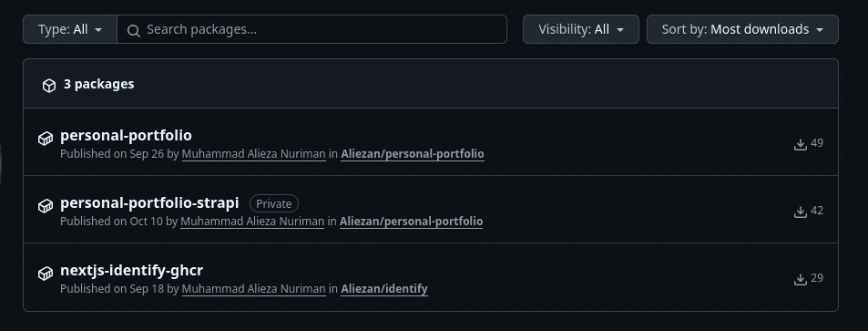Screen dimensions: 868x331
Task: Focus the Search packages field
Action: coord(311,29)
